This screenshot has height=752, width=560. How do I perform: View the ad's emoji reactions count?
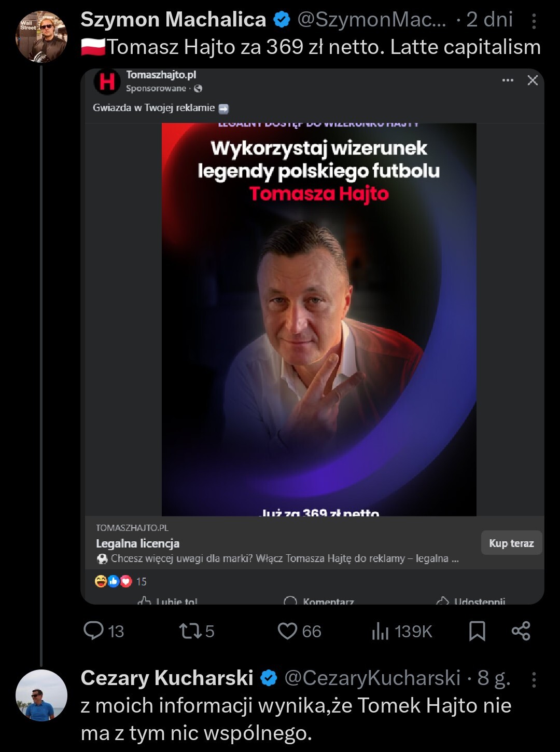121,581
